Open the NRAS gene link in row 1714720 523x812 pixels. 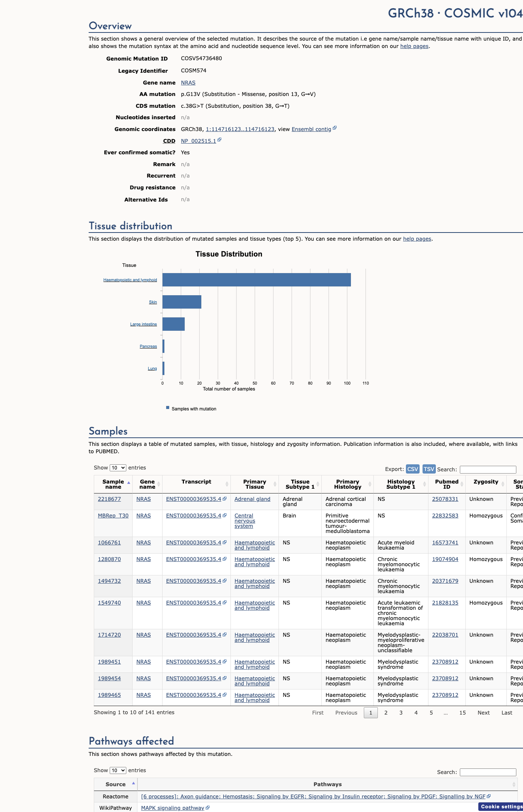tap(143, 635)
